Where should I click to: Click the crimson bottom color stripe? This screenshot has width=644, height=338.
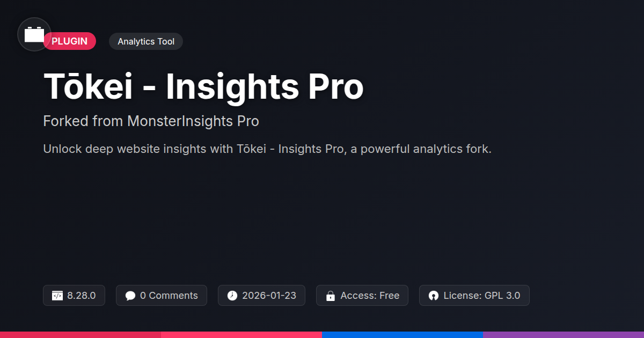[80, 334]
